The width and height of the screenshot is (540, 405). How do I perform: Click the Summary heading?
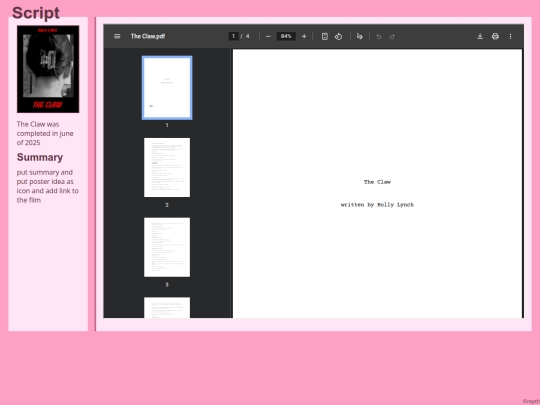[x=40, y=157]
